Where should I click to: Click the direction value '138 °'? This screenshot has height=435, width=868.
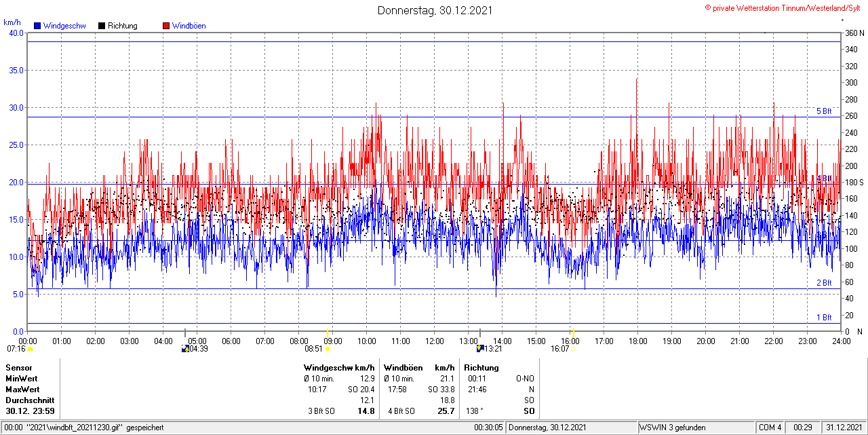pos(475,411)
